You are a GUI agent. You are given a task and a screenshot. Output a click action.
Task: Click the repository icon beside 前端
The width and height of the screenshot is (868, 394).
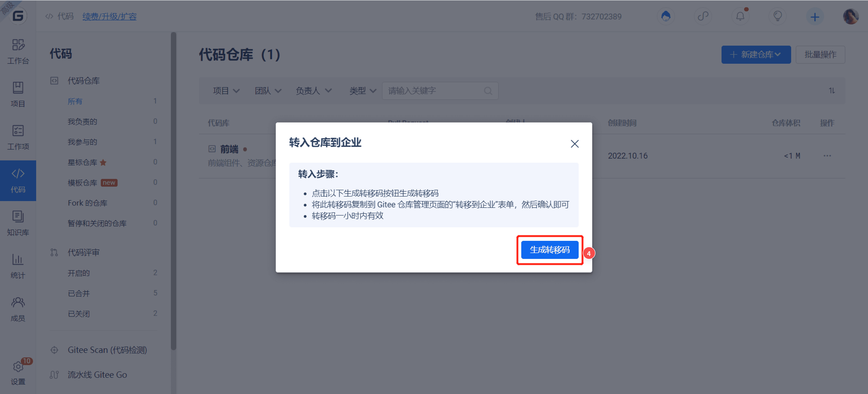pos(212,148)
